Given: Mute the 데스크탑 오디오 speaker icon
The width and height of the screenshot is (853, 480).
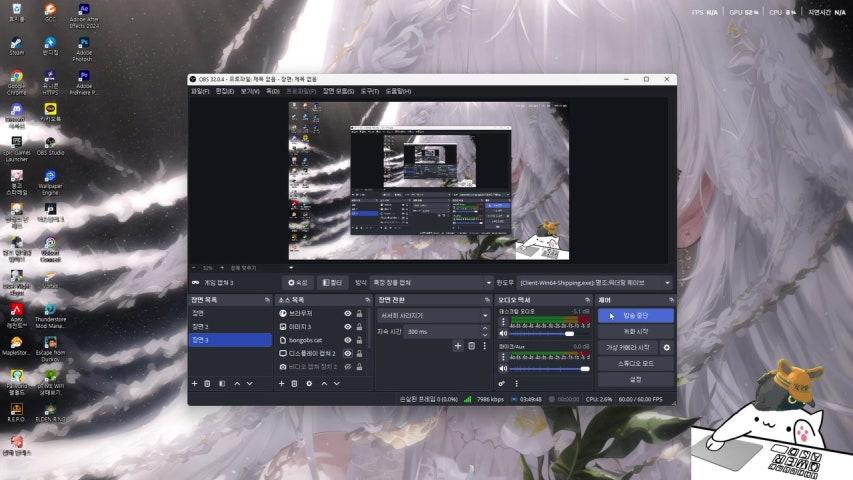Looking at the screenshot, I should pyautogui.click(x=503, y=334).
